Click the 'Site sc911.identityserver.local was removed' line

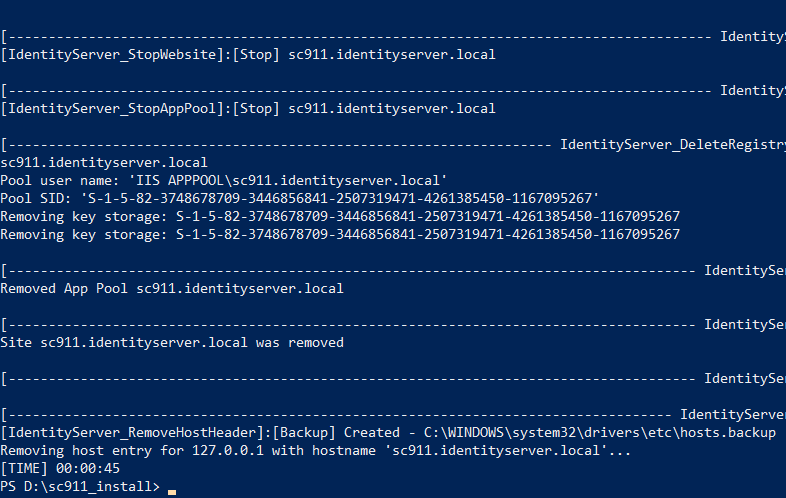point(172,342)
